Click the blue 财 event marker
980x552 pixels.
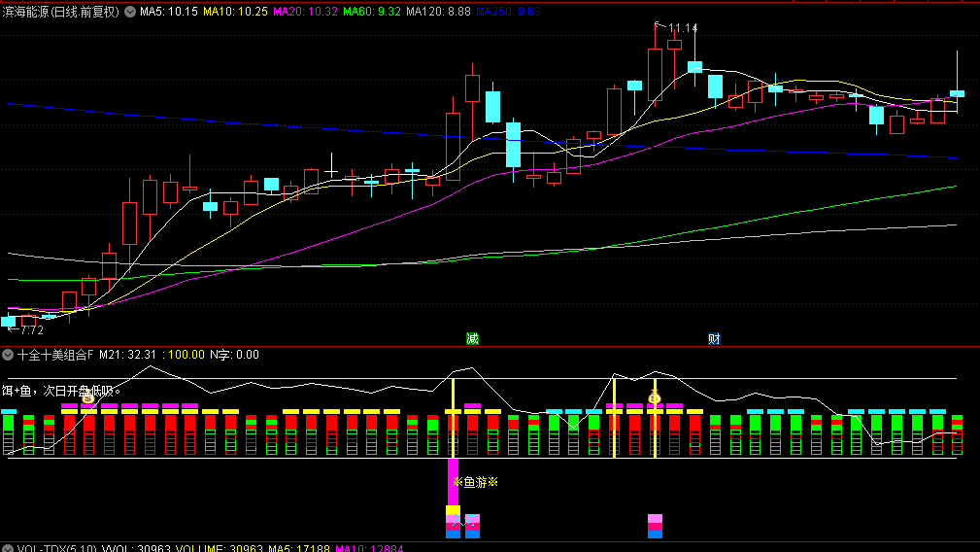pos(715,339)
